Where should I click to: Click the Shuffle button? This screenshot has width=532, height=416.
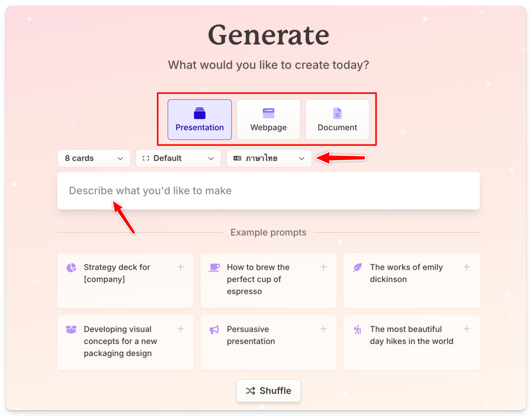[x=268, y=391]
